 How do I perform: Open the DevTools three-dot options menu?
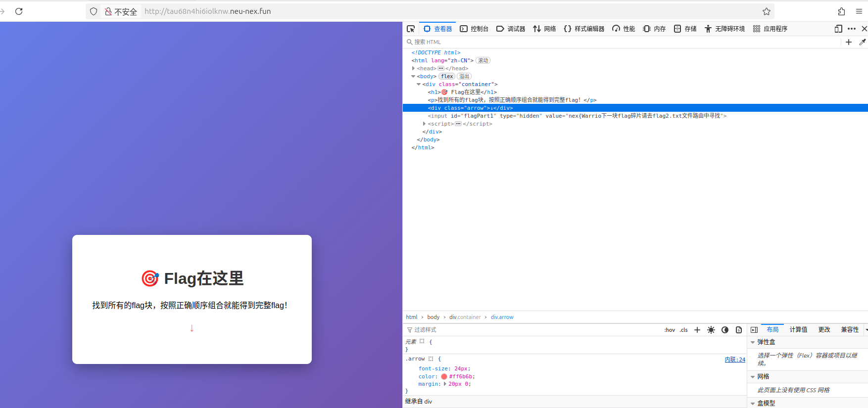pyautogui.click(x=852, y=29)
